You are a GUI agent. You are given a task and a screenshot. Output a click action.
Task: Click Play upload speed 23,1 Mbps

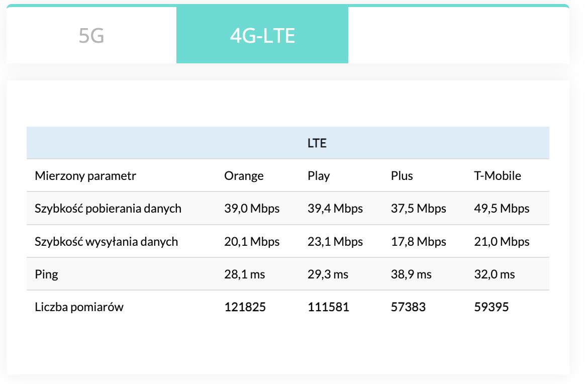pos(335,241)
